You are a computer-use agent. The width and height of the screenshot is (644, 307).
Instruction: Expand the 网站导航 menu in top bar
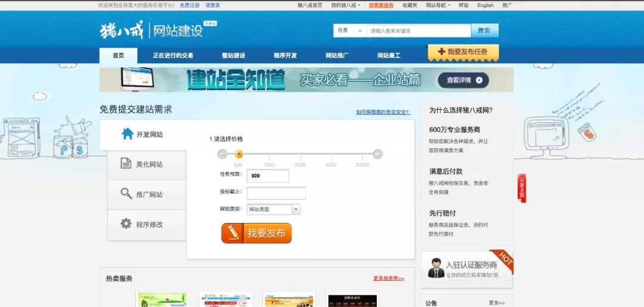point(438,5)
